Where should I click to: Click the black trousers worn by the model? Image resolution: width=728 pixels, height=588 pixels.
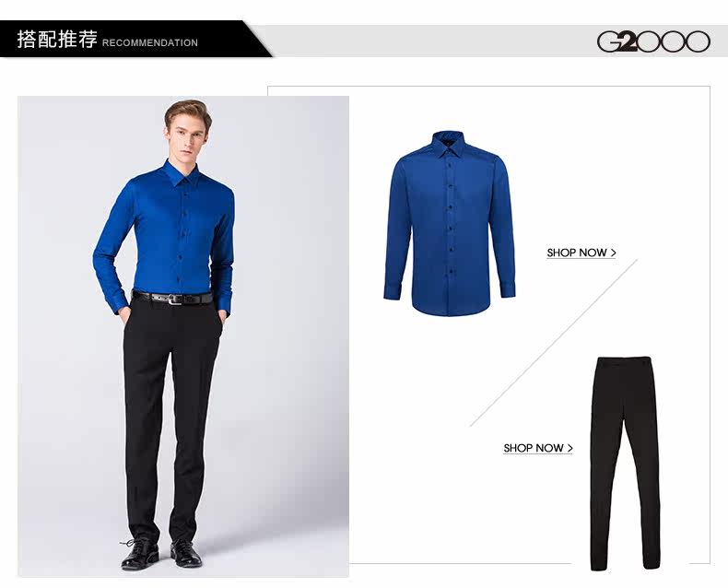coord(170,420)
